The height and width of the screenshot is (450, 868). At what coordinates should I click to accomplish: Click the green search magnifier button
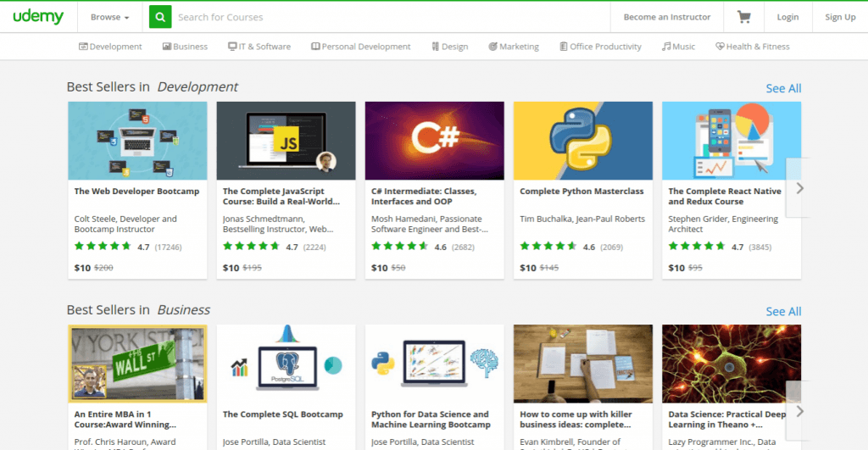click(x=160, y=17)
